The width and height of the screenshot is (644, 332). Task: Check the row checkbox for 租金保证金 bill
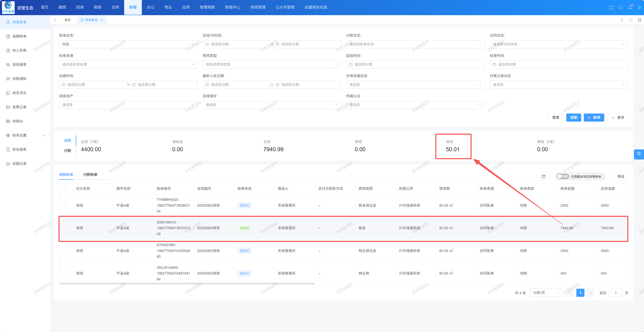click(64, 205)
